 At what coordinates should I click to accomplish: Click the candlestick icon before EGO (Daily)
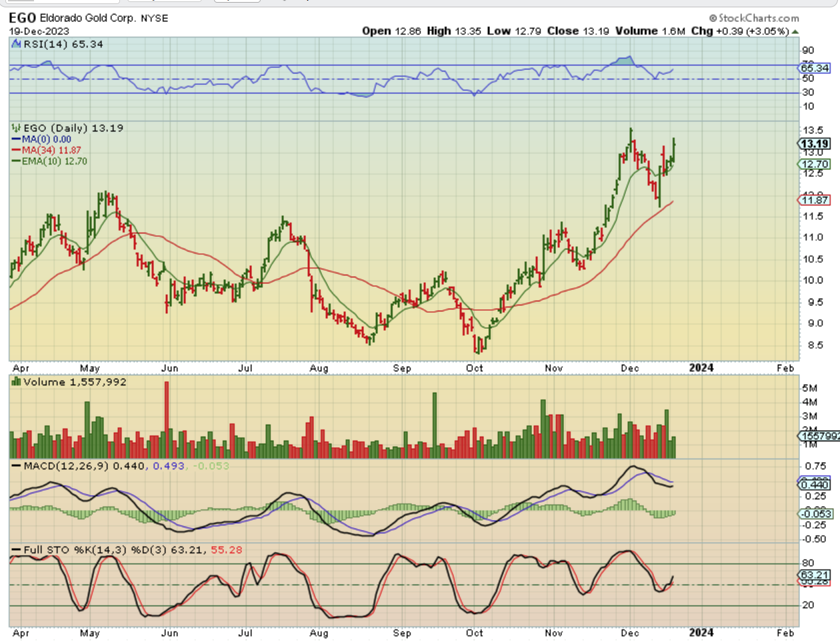tap(16, 127)
